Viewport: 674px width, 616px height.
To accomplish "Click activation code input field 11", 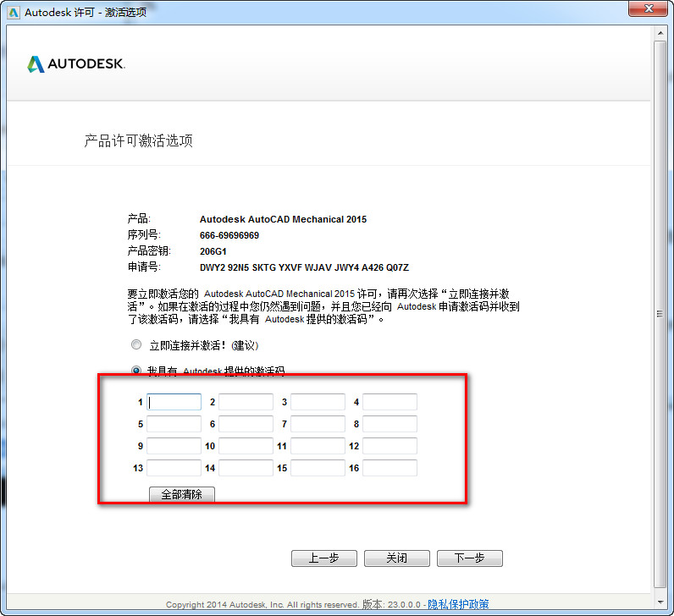I will 318,446.
